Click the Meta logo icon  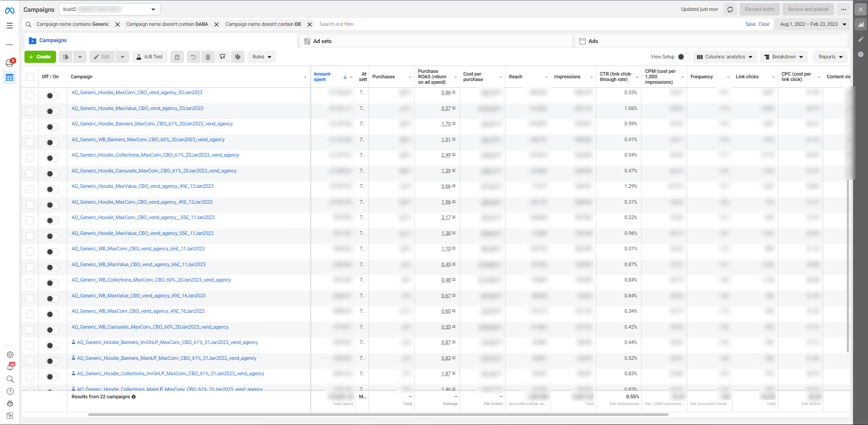click(x=9, y=10)
